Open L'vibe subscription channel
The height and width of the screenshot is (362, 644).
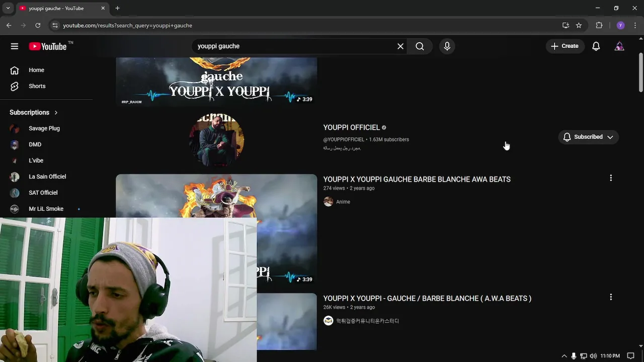(x=36, y=160)
